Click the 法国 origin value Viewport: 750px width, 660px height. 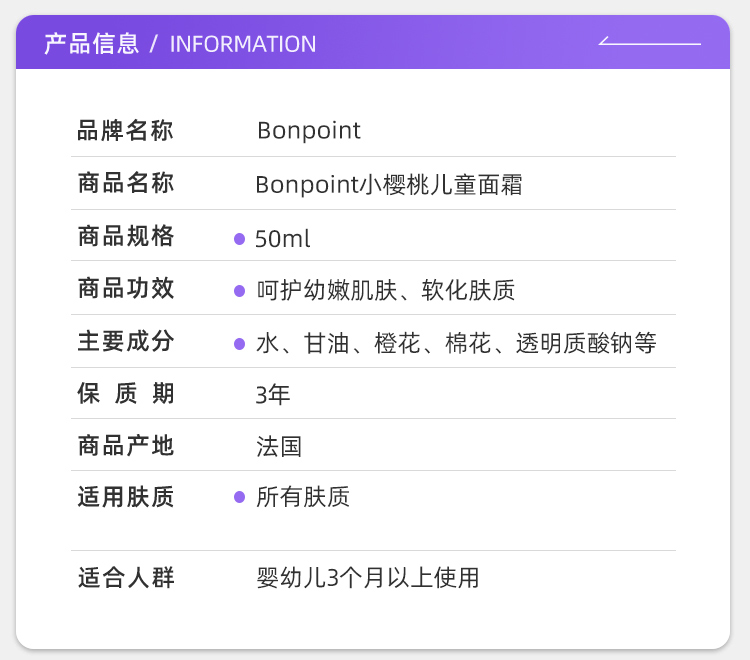(279, 446)
